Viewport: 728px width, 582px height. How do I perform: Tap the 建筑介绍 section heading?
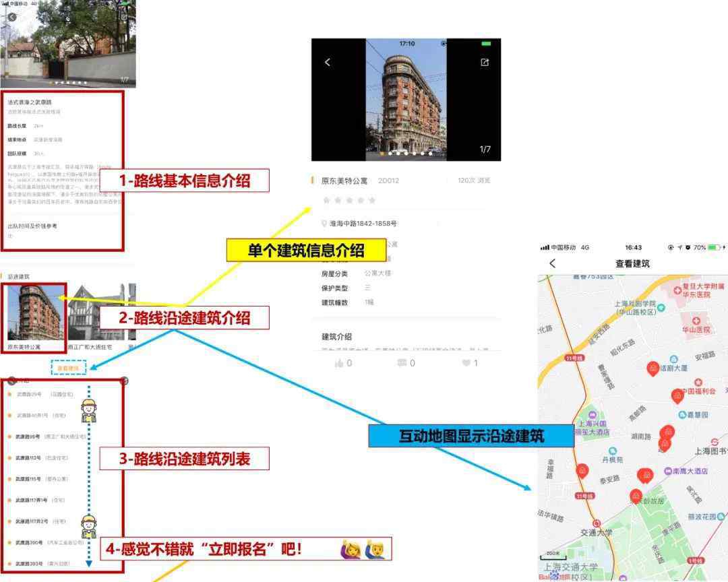(x=336, y=337)
